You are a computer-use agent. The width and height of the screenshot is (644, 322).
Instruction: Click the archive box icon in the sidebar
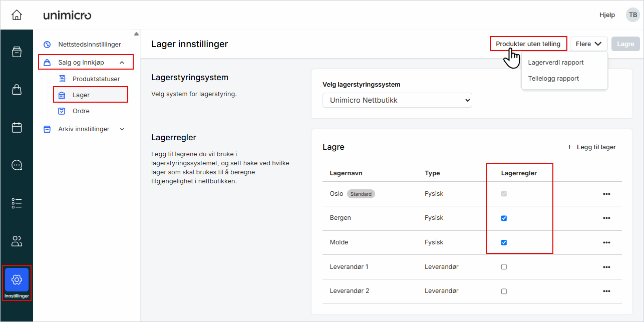pos(17,51)
